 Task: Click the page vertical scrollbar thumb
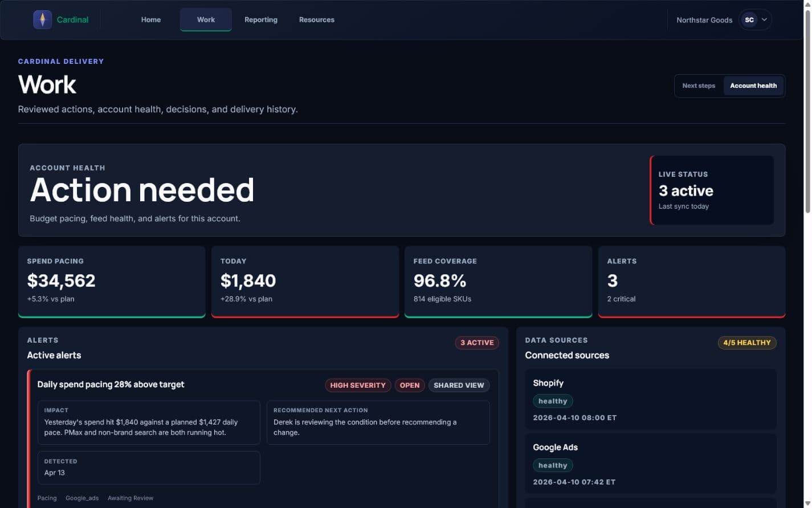click(x=807, y=111)
